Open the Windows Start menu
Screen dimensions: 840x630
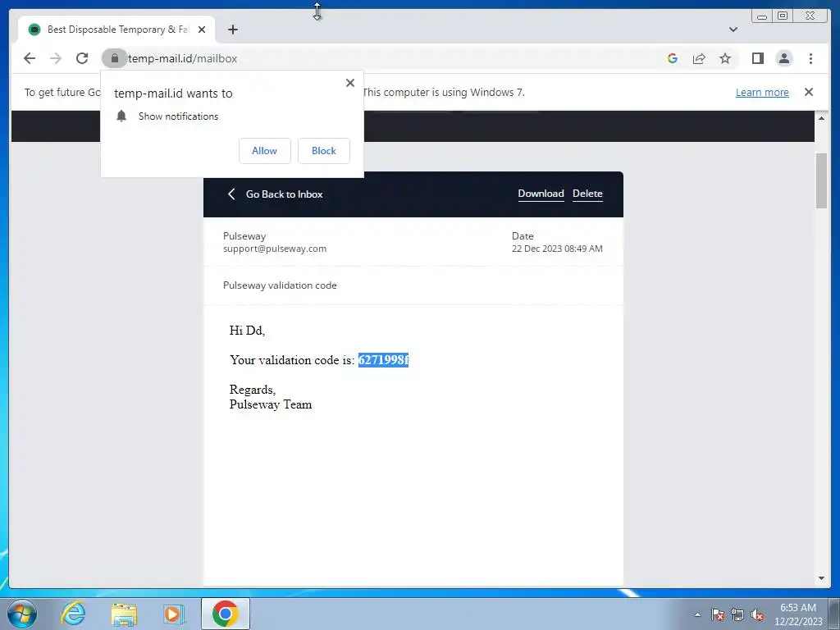pyautogui.click(x=22, y=614)
